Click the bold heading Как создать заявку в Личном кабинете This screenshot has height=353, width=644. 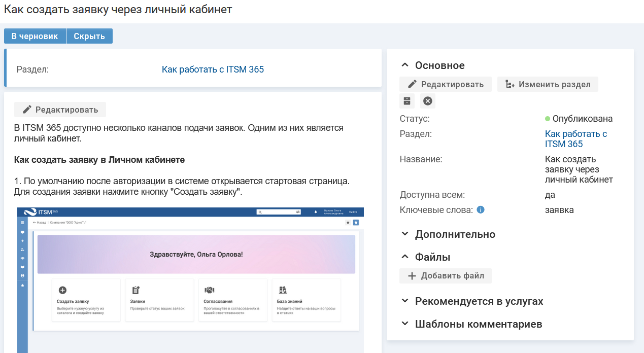99,160
